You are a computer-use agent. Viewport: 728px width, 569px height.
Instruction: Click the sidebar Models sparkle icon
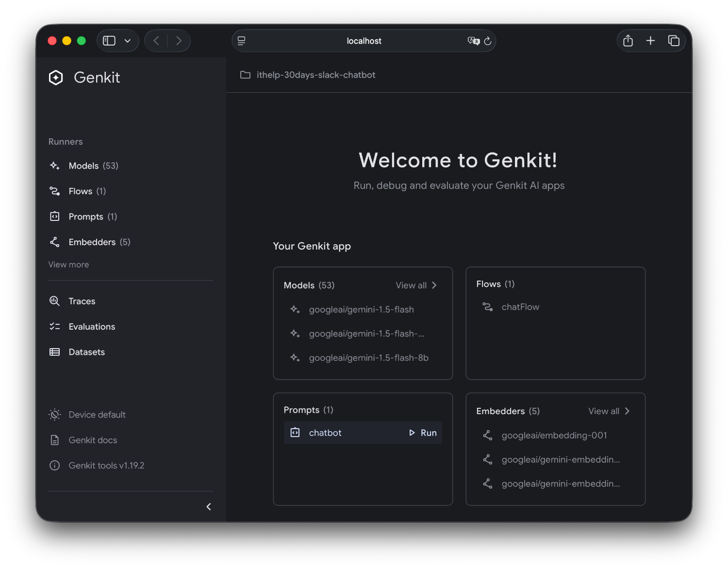(x=55, y=166)
